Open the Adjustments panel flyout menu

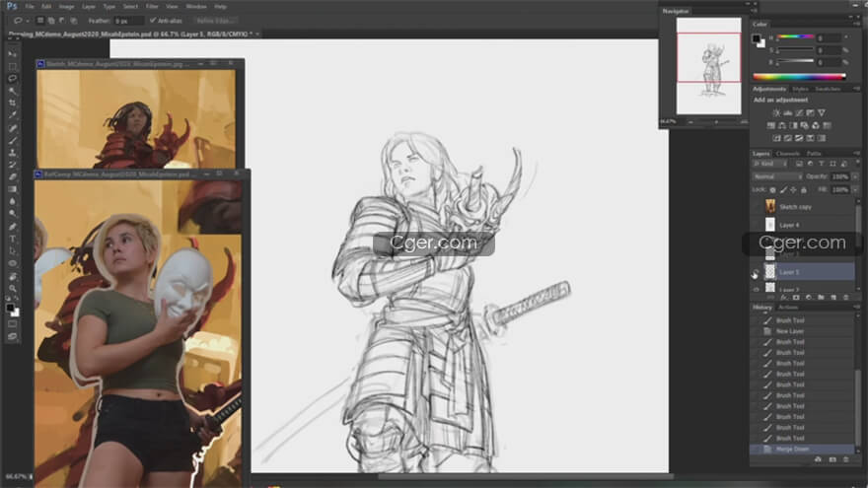[x=857, y=89]
